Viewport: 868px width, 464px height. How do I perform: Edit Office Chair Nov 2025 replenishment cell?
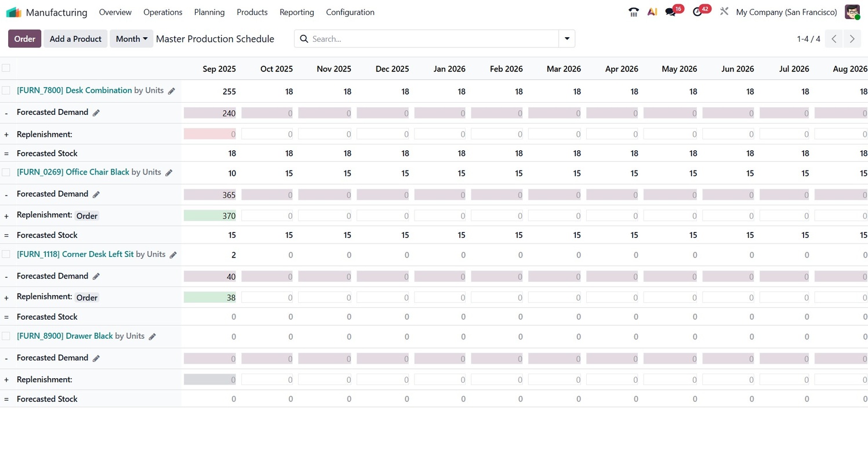coord(325,216)
